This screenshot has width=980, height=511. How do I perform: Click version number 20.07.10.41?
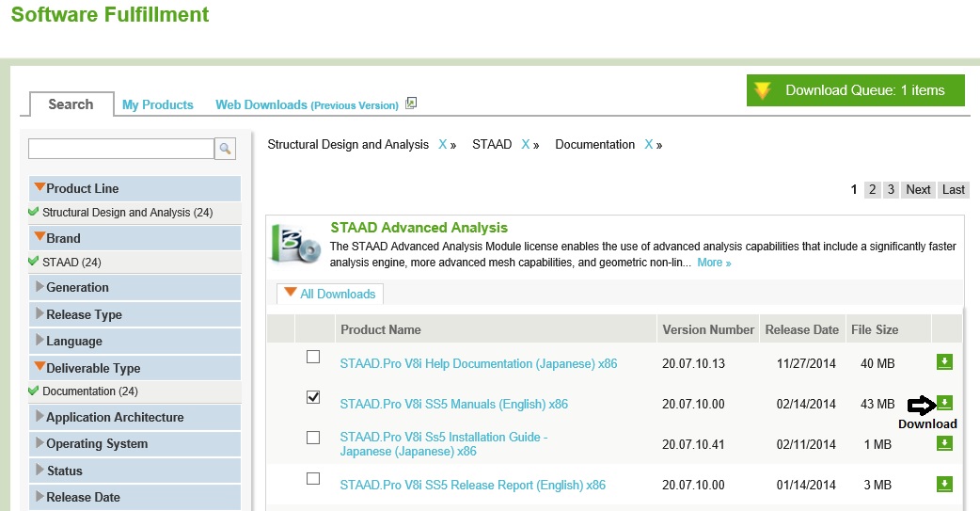tap(694, 445)
